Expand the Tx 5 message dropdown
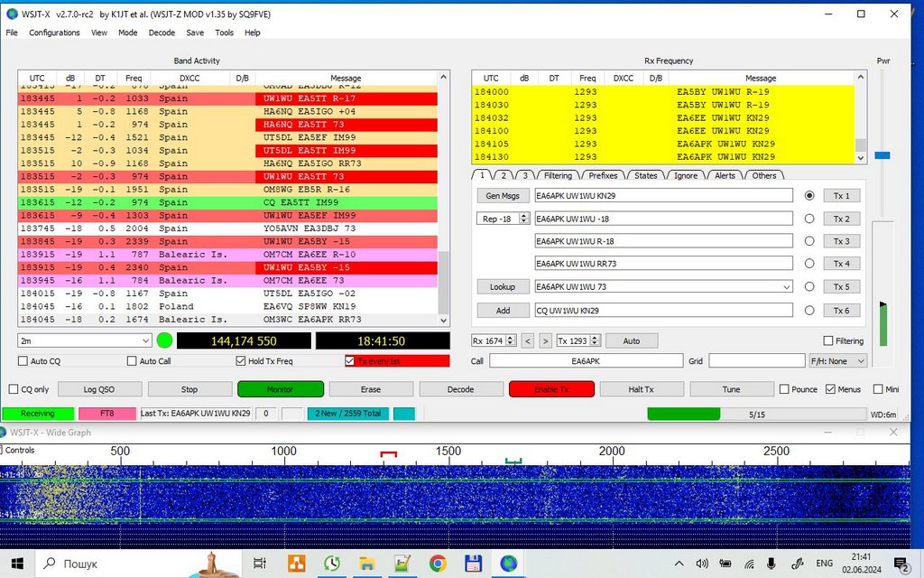This screenshot has width=924, height=578. point(786,287)
